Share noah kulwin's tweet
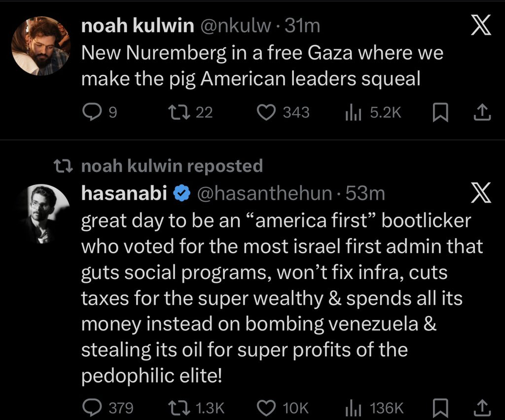This screenshot has height=420, width=505. (482, 113)
